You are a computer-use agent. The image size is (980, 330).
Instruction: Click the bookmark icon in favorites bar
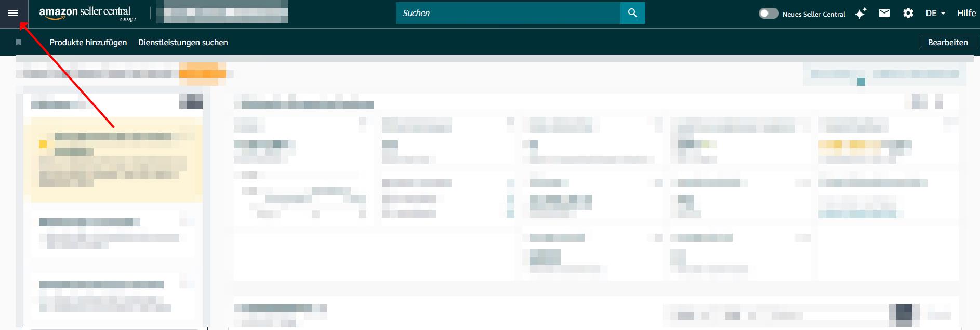coord(19,42)
